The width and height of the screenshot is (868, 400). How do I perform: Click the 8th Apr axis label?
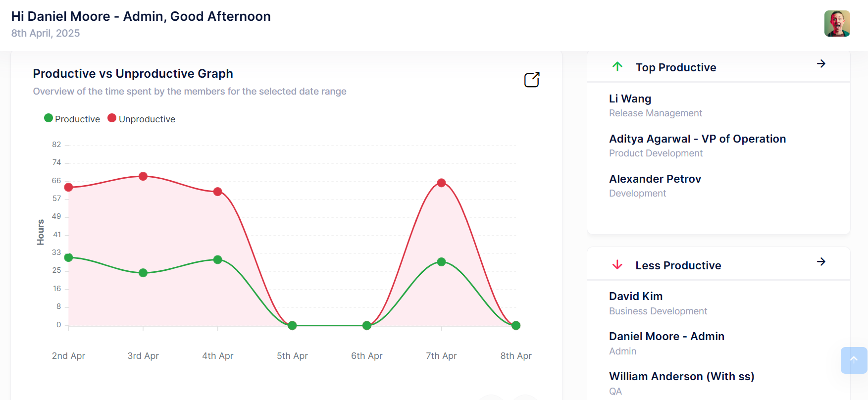click(516, 355)
